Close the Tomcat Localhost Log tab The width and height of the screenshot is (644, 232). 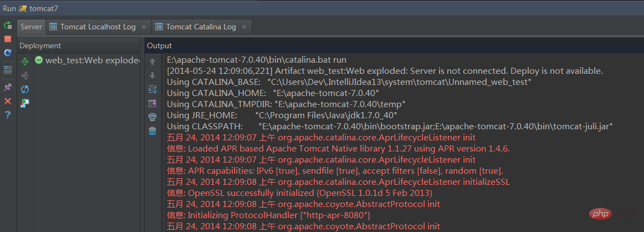point(144,27)
